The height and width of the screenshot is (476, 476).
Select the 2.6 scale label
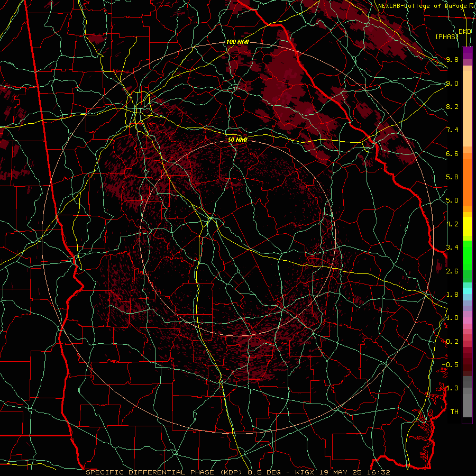coord(452,271)
